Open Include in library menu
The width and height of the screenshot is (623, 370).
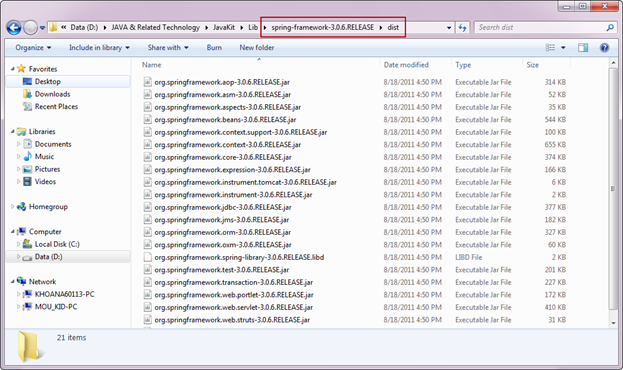click(99, 48)
